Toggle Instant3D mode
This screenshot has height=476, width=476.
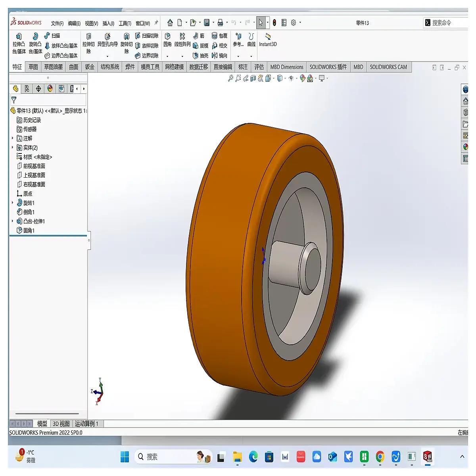[268, 40]
